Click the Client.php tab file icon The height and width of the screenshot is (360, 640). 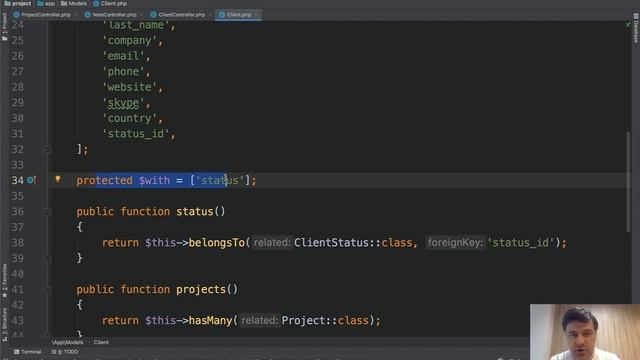222,15
